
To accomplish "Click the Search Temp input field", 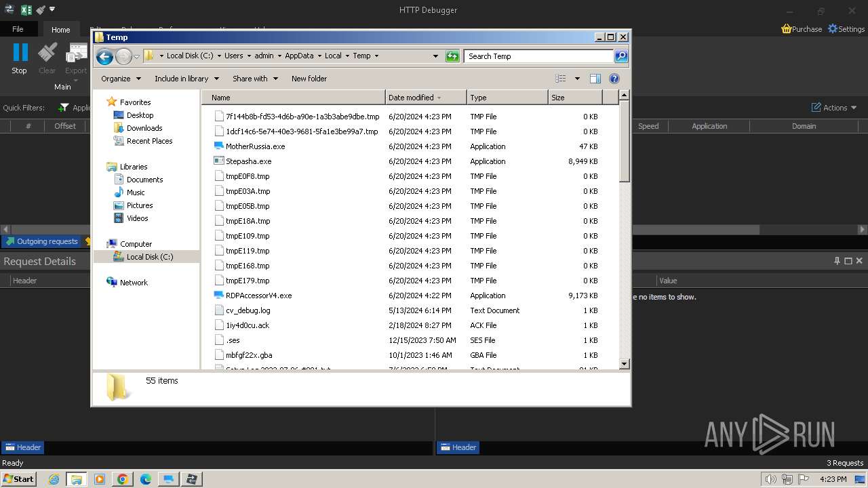I will (x=539, y=56).
